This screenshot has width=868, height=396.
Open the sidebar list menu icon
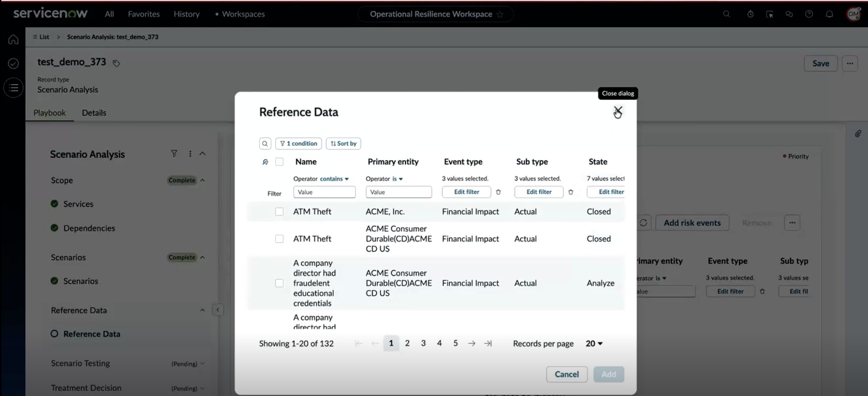[14, 88]
